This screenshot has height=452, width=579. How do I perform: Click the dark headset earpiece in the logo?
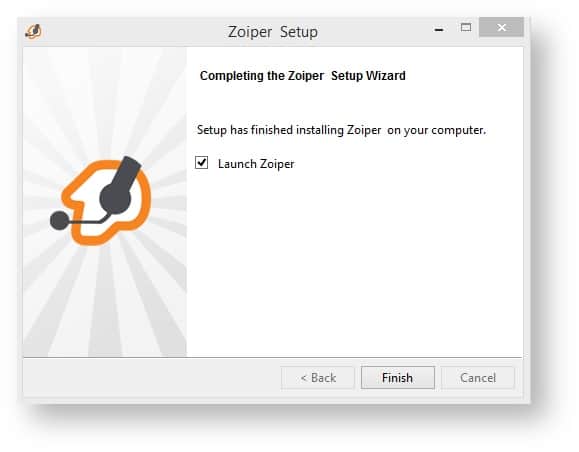coord(115,198)
